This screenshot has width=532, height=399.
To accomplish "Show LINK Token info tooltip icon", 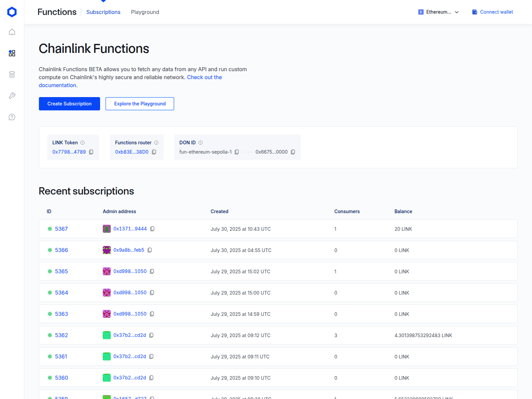I will coord(82,143).
